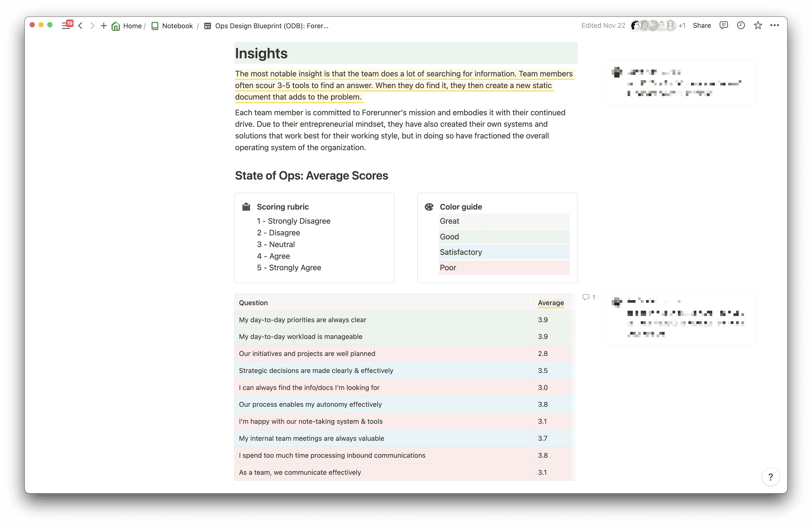Image resolution: width=812 pixels, height=526 pixels.
Task: Click the 'Our initiatives and projects' table row
Action: pyautogui.click(x=307, y=354)
